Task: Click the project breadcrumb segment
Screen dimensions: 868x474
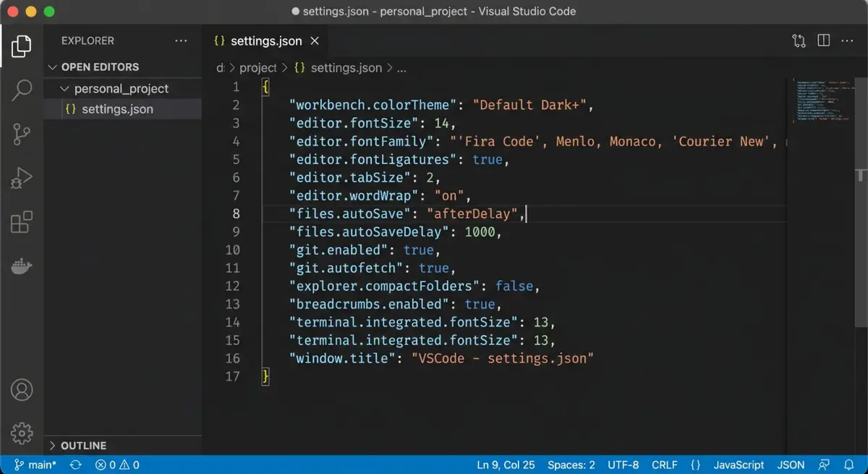Action: [x=258, y=67]
